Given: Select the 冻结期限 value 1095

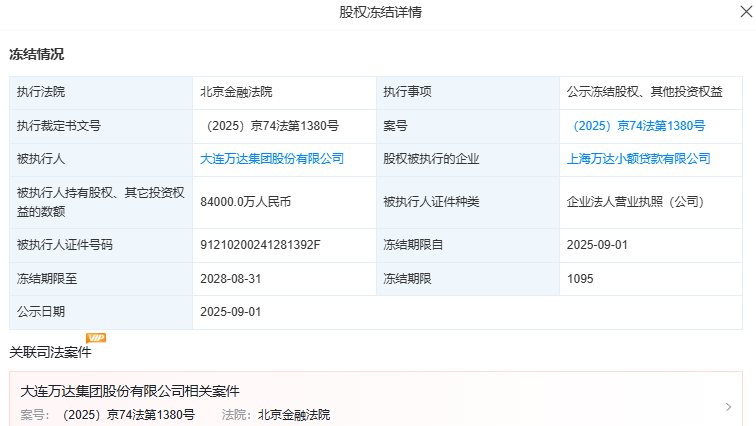Looking at the screenshot, I should tap(580, 279).
